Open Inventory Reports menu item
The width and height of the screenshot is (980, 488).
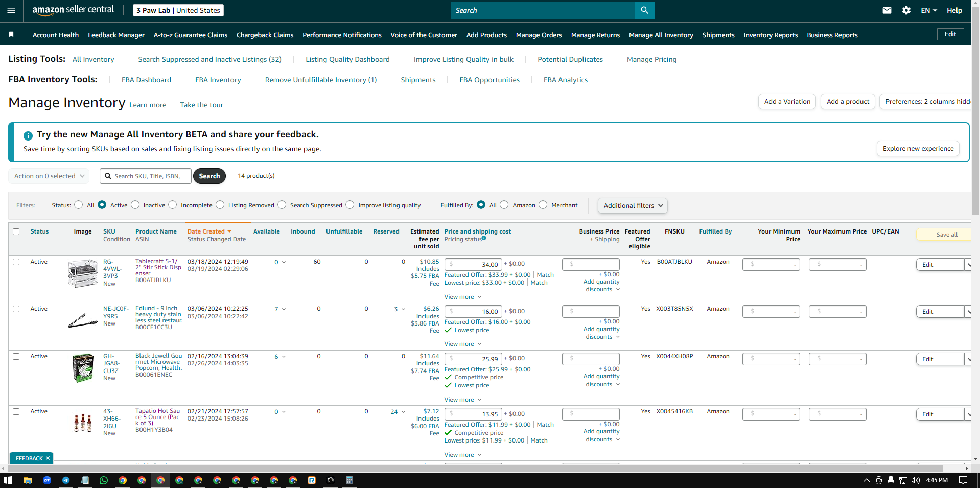(x=771, y=35)
